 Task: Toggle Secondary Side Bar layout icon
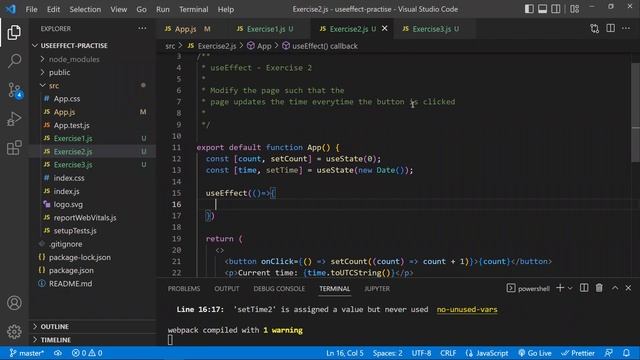click(x=556, y=9)
